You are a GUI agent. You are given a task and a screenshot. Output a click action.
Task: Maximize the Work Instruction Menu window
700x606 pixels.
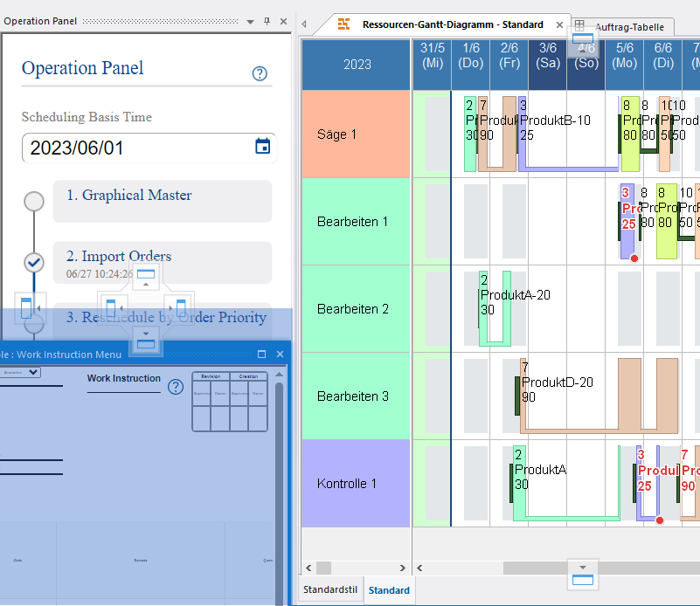click(261, 355)
